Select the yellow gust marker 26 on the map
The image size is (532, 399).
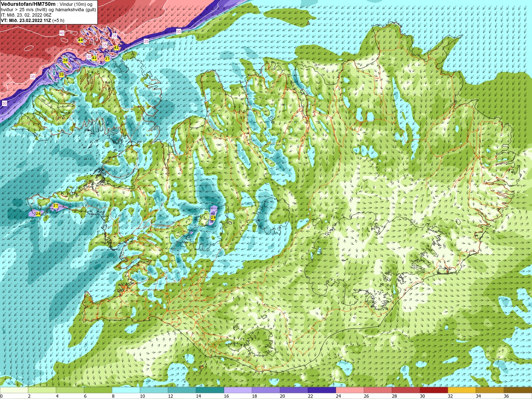(38, 214)
